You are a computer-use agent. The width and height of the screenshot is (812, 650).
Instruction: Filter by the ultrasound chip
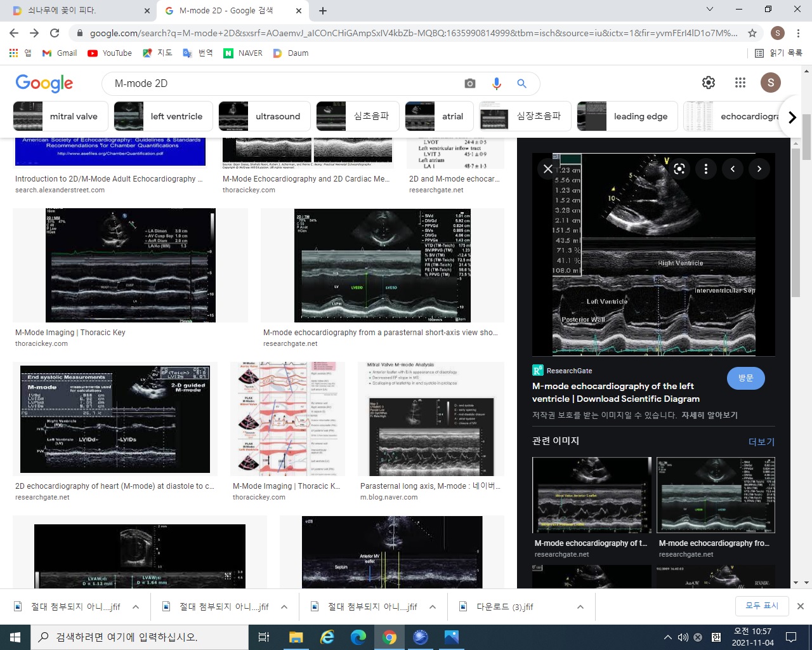[265, 116]
